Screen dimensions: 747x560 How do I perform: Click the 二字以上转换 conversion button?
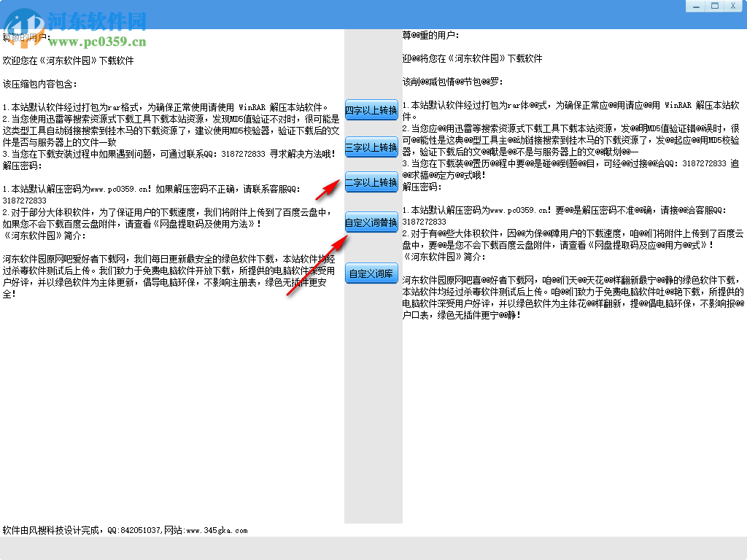click(x=371, y=183)
